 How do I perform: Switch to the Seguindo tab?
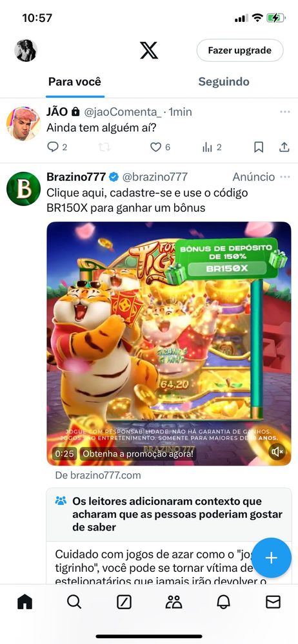(223, 81)
